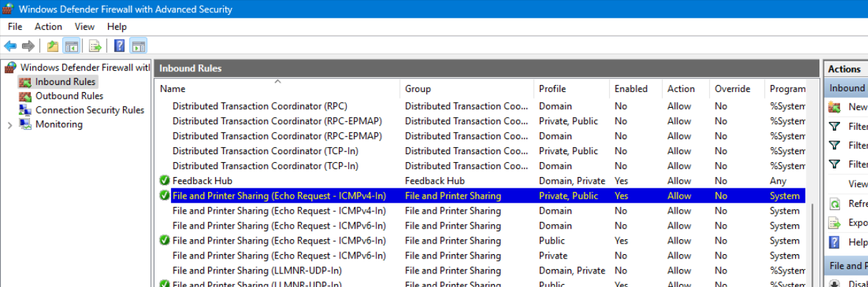Click the New Rule icon in Actions
Screen dimensions: 868x287
(x=834, y=107)
